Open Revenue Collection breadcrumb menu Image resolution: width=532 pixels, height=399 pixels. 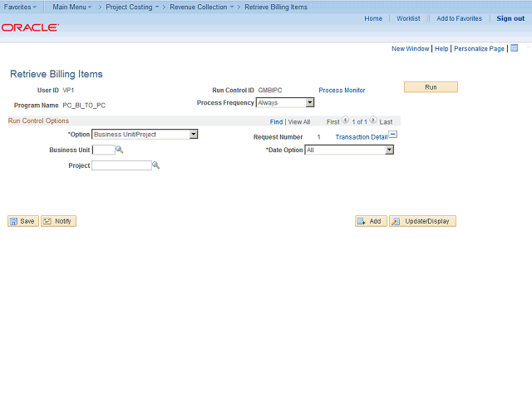point(202,7)
